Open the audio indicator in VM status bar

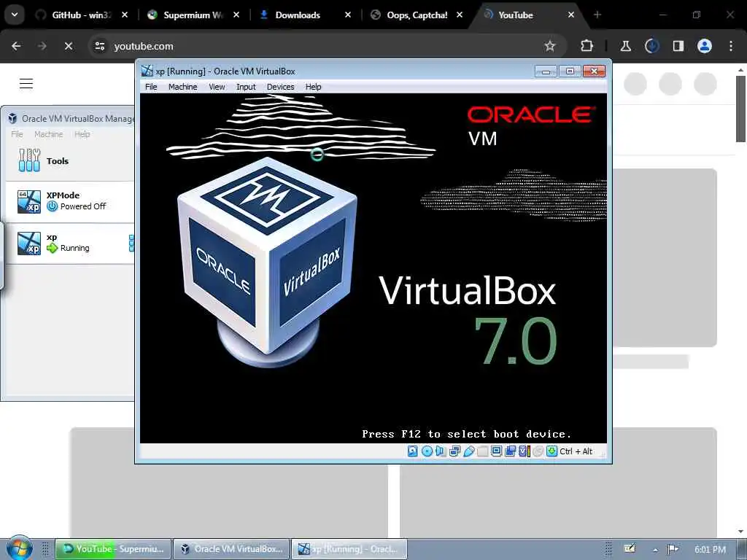(x=441, y=451)
